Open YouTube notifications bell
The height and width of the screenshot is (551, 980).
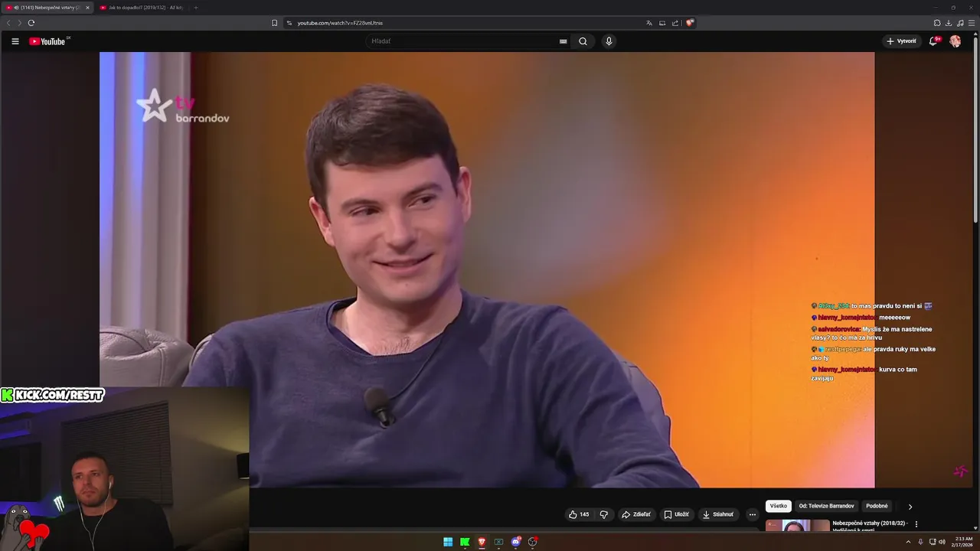(x=933, y=41)
